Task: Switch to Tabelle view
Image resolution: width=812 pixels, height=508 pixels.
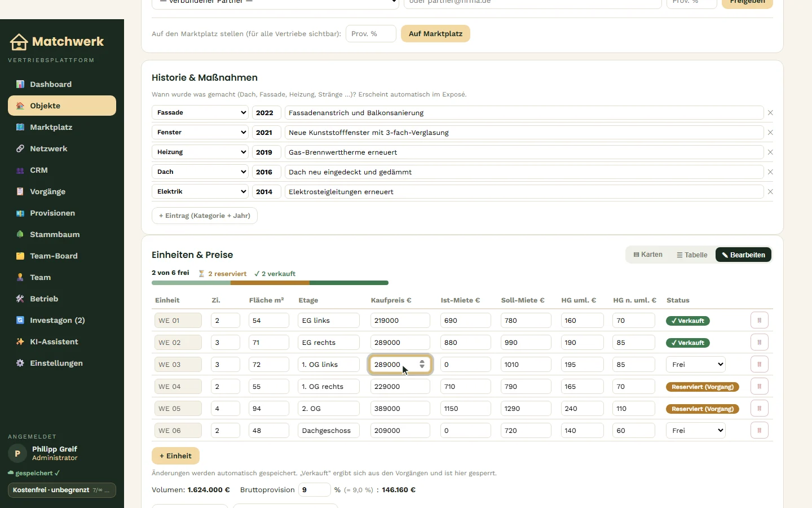Action: point(692,255)
